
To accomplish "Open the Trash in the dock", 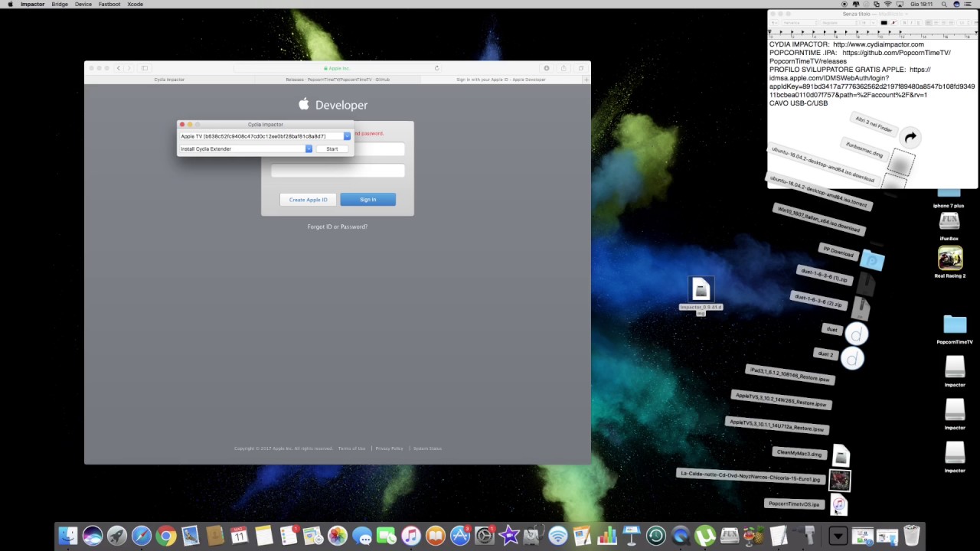I will pos(912,536).
